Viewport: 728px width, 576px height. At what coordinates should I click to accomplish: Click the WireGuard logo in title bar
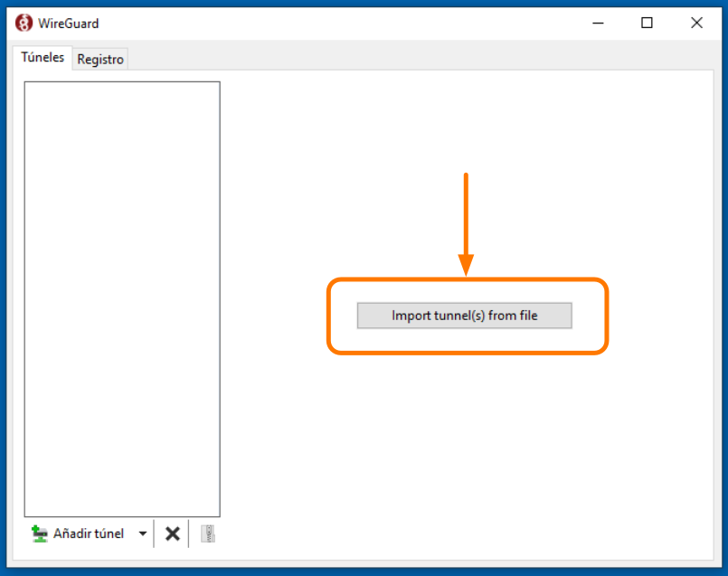tap(24, 24)
